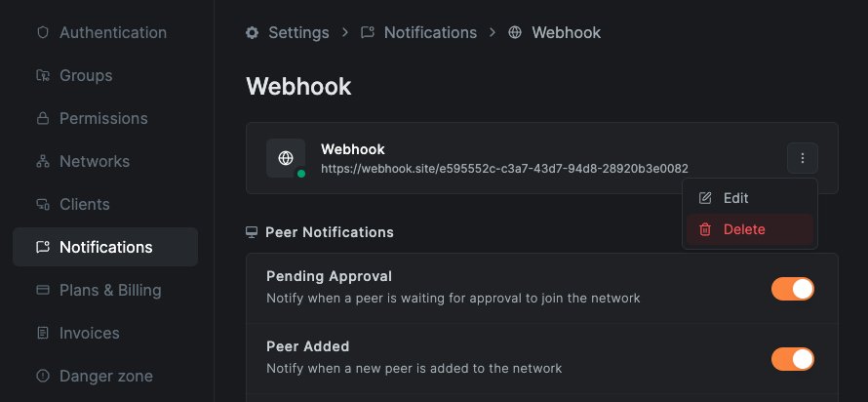The image size is (868, 402).
Task: Click the Invoices document icon
Action: coord(42,333)
